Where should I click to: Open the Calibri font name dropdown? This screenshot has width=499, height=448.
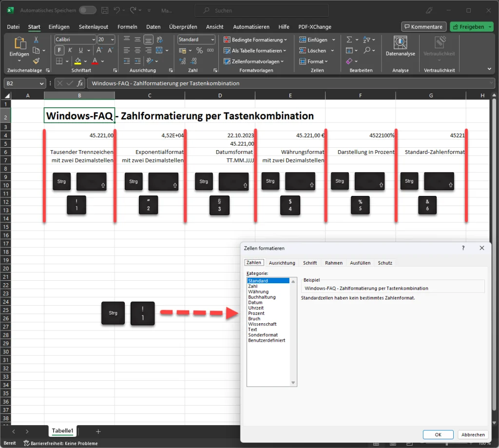[94, 39]
